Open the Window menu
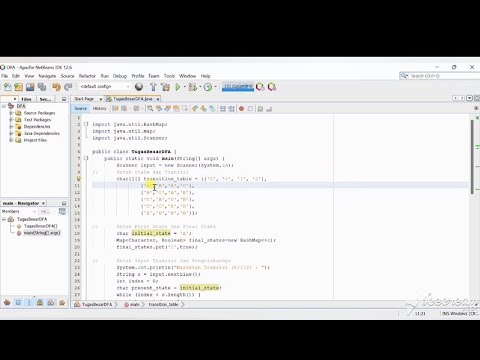The width and height of the screenshot is (480, 360). coord(187,76)
